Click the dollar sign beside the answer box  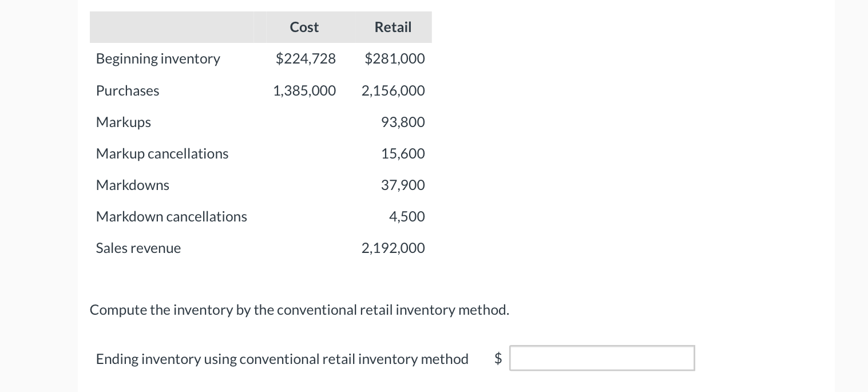click(497, 358)
